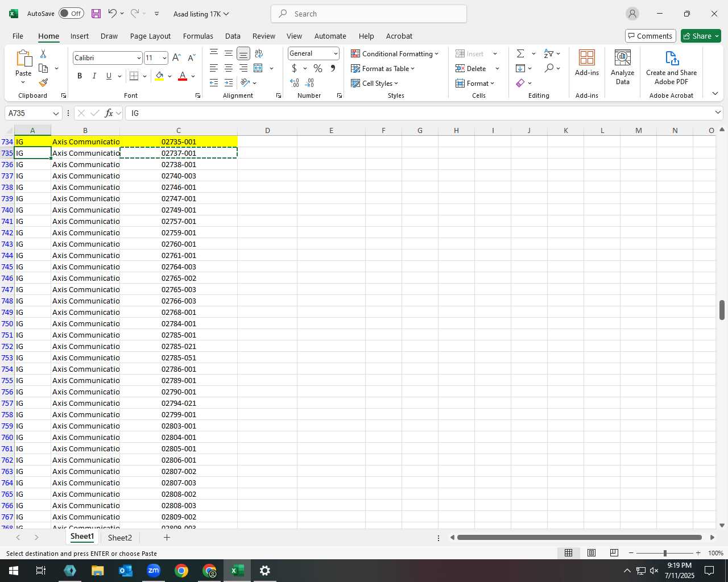The height and width of the screenshot is (582, 728).
Task: Open the General number format dropdown
Action: [x=336, y=53]
